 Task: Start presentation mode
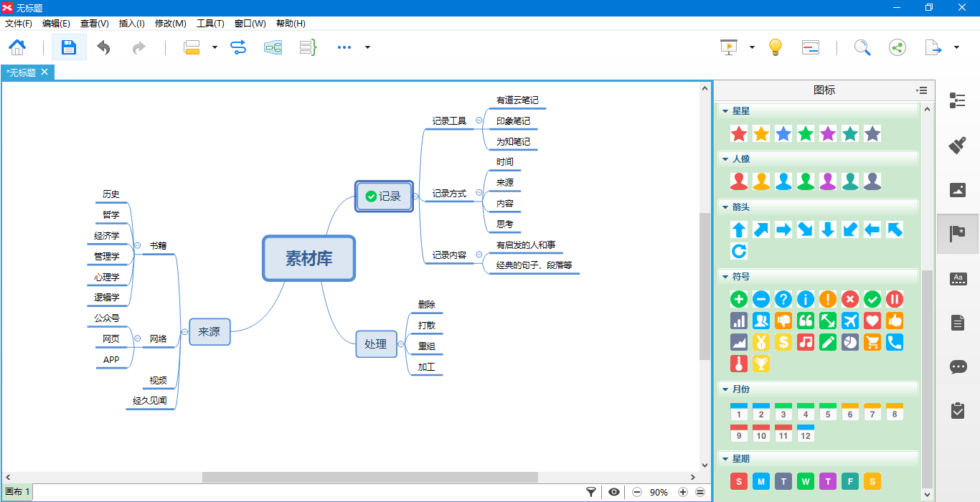click(729, 47)
